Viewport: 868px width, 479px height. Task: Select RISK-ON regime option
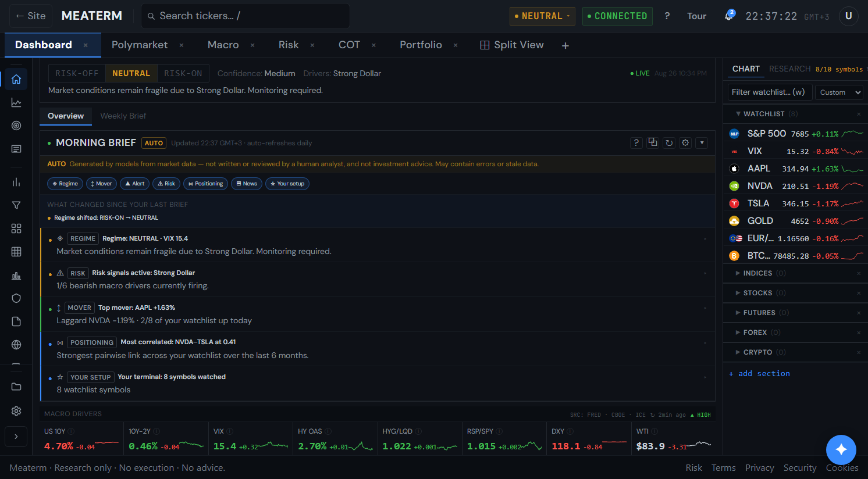pos(183,73)
